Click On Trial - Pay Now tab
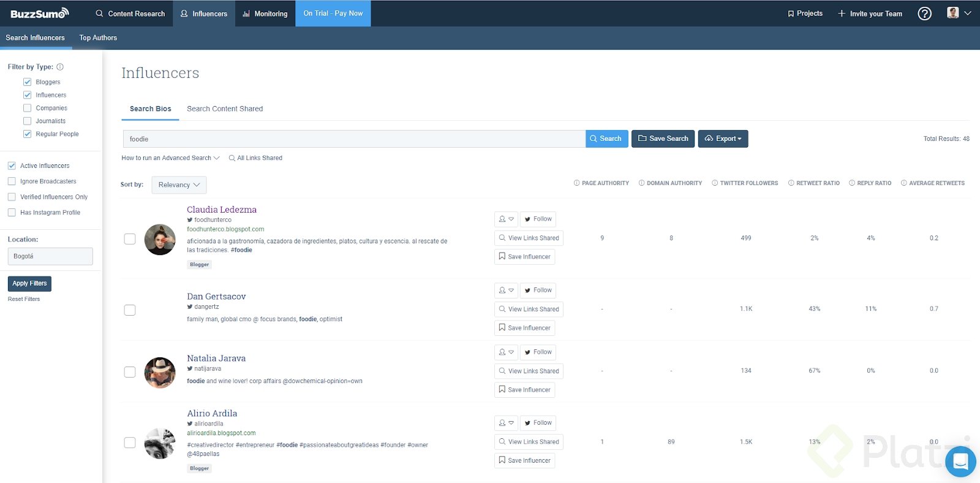 tap(333, 13)
